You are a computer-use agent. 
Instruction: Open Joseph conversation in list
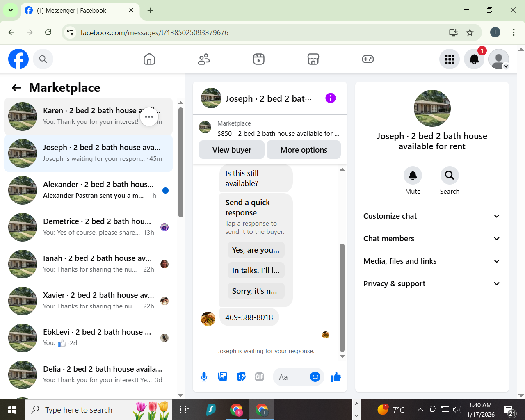88,153
